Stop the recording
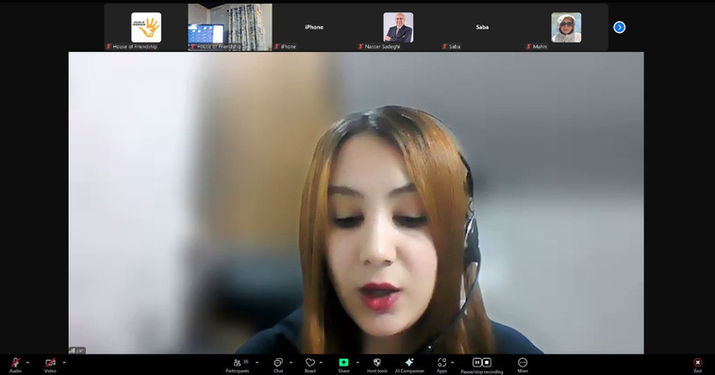 487,362
